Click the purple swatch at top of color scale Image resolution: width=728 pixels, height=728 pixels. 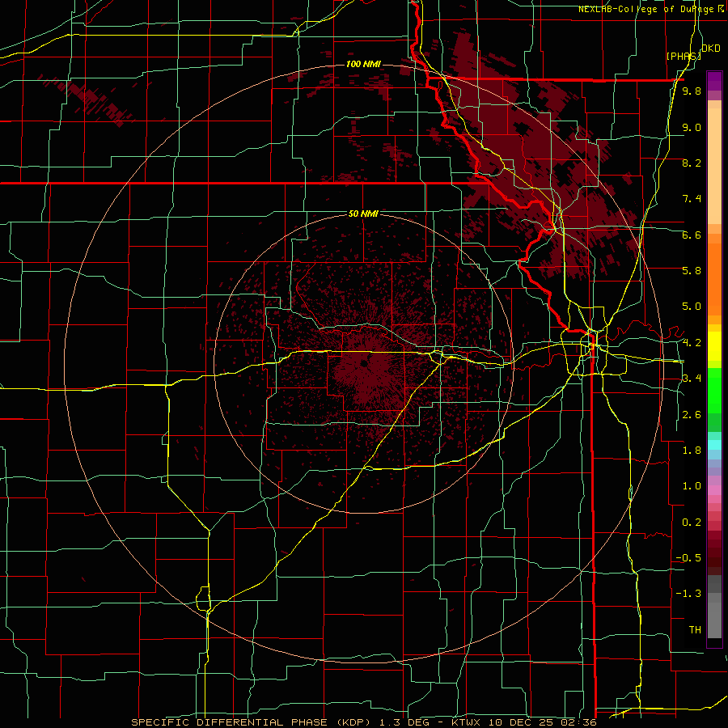coord(714,81)
